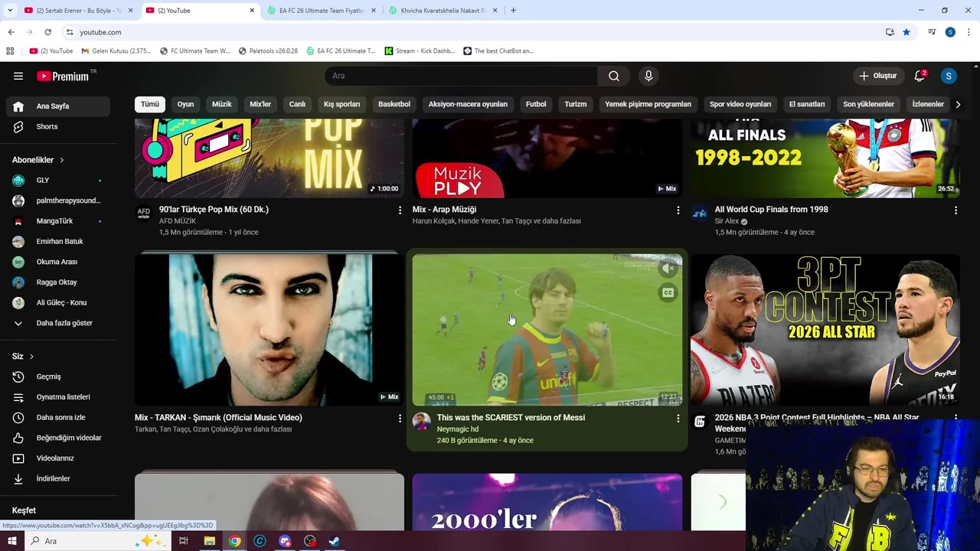
Task: Select the Tümü chip
Action: tap(150, 104)
